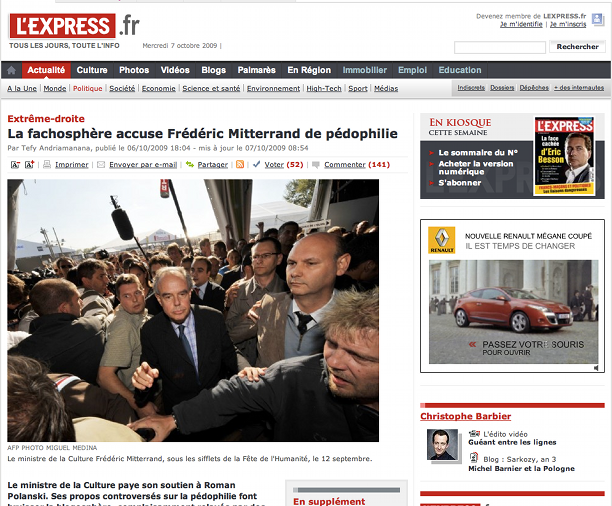612x506 pixels.
Task: Increase article text size icon
Action: click(x=30, y=164)
